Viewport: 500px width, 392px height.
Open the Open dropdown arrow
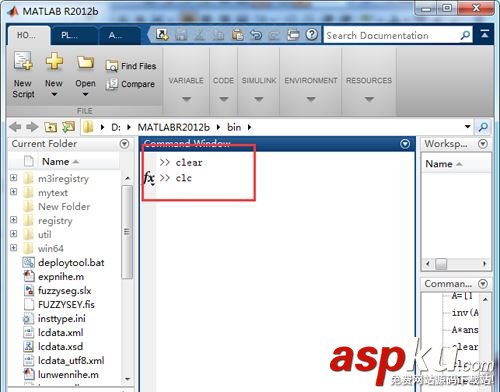[85, 95]
